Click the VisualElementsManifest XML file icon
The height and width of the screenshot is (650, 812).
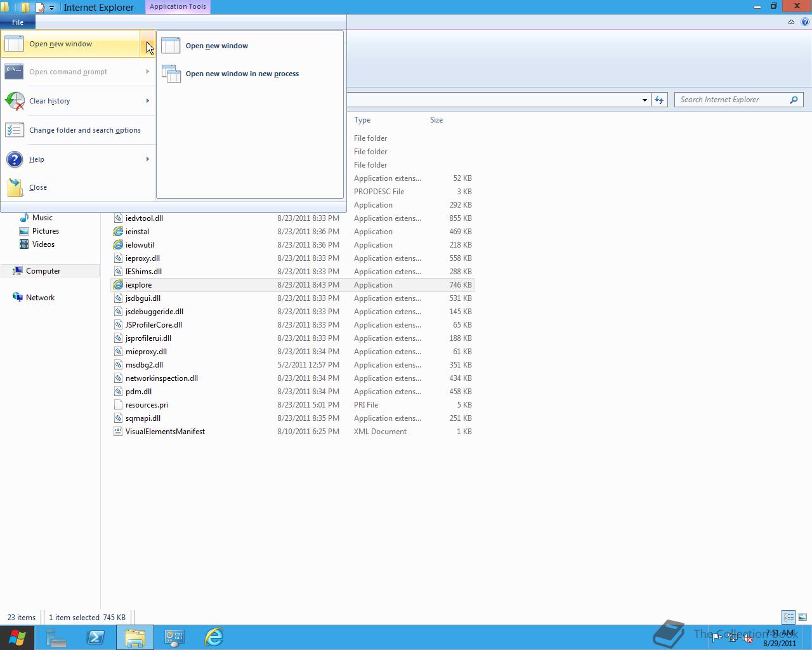click(x=118, y=432)
